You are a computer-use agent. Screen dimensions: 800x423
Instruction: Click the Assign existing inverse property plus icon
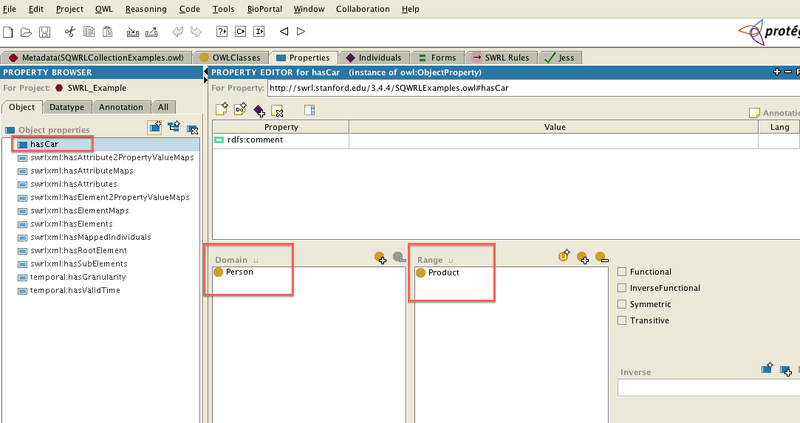coord(786,370)
